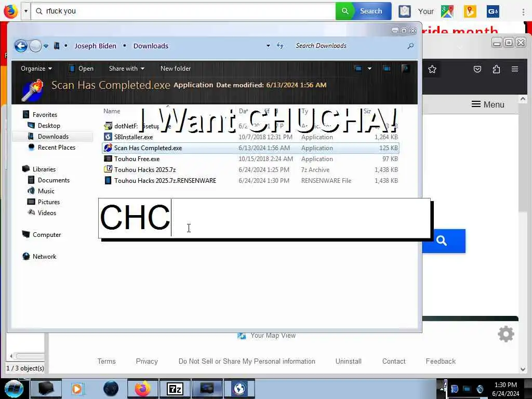Select Joseph Biden in the address breadcrumb
532x399 pixels.
coord(96,46)
